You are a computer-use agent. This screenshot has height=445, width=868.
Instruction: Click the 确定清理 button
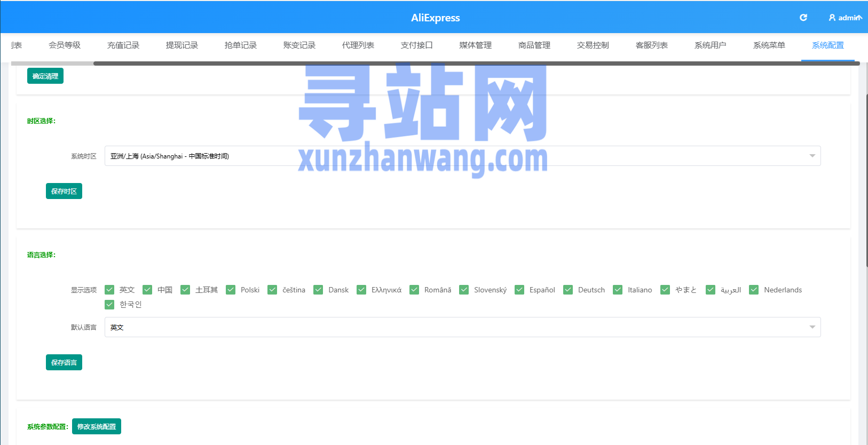45,76
